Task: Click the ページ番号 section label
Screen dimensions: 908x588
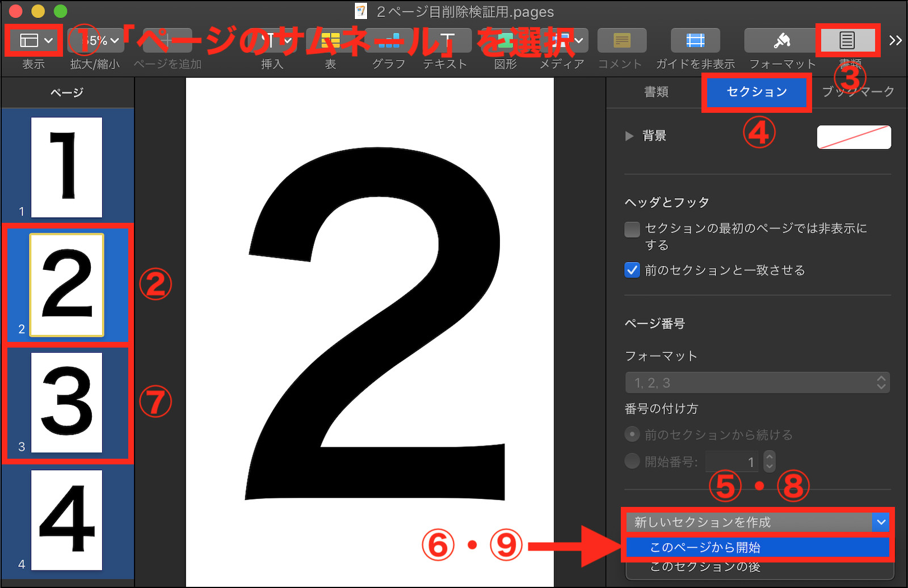Action: pos(655,324)
